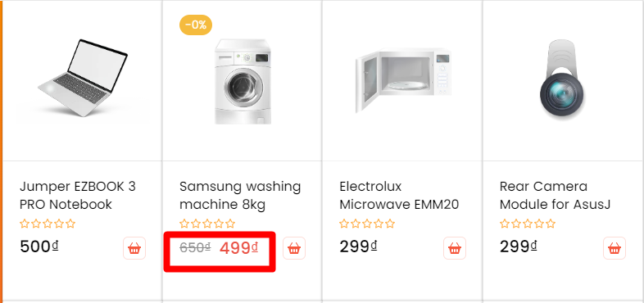This screenshot has height=303, width=644.
Task: Click the crossed-out 650₫ original price
Action: pos(195,247)
